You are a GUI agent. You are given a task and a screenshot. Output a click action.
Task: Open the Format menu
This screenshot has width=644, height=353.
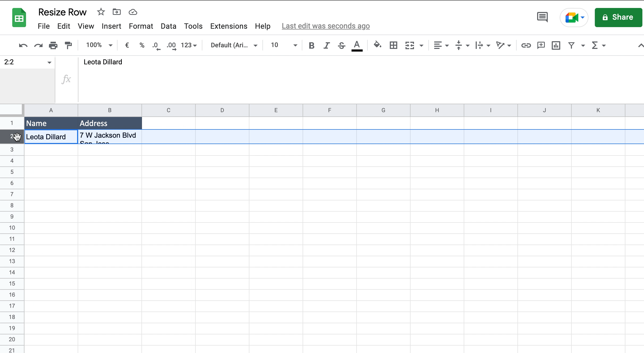click(x=141, y=26)
